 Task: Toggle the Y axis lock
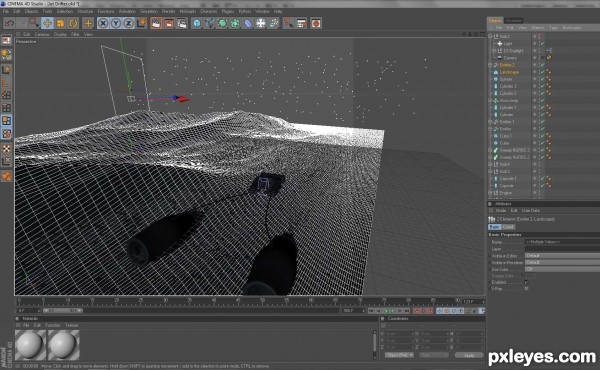[x=116, y=23]
